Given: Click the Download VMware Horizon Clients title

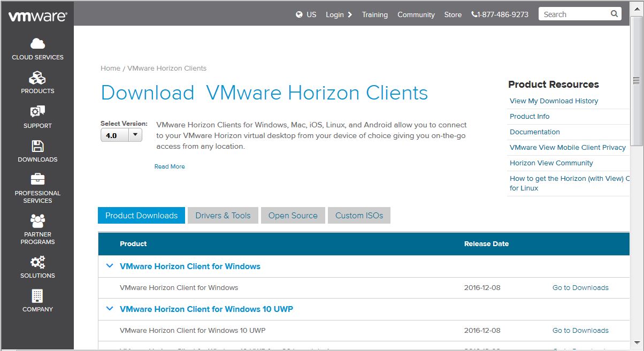Looking at the screenshot, I should pyautogui.click(x=264, y=93).
